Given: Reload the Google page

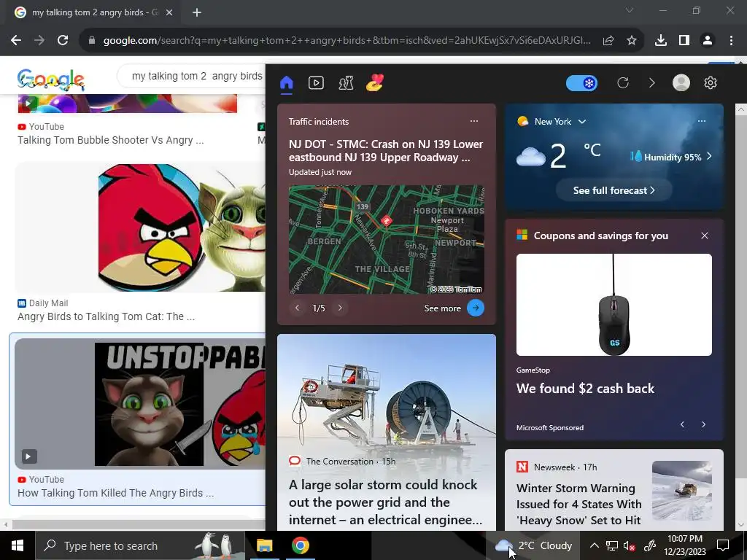Looking at the screenshot, I should coord(63,41).
